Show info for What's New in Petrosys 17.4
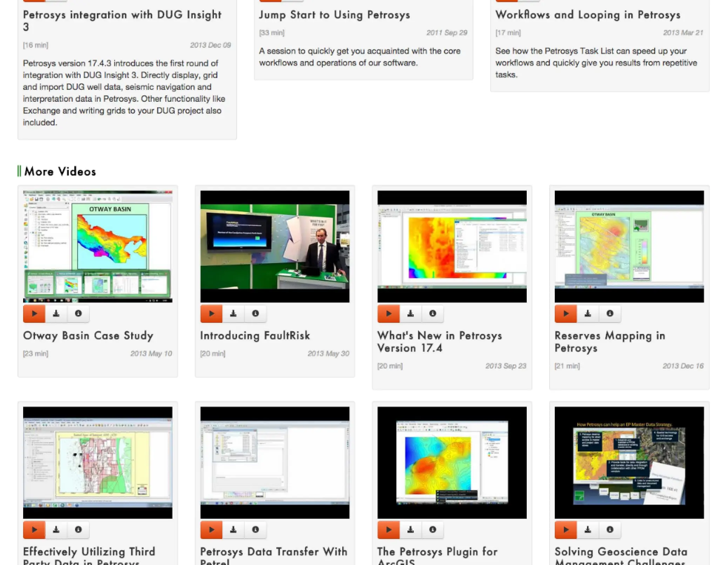 coord(433,313)
